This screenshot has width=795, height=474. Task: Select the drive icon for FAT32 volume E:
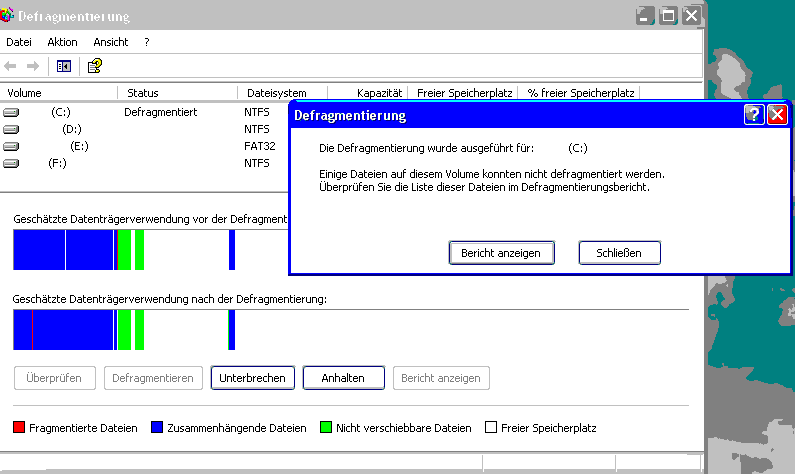click(x=11, y=146)
